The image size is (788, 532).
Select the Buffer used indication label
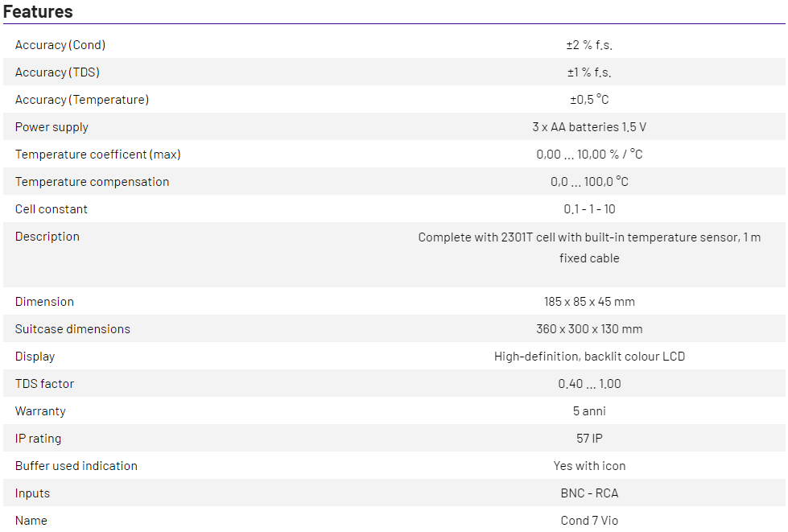coord(76,466)
